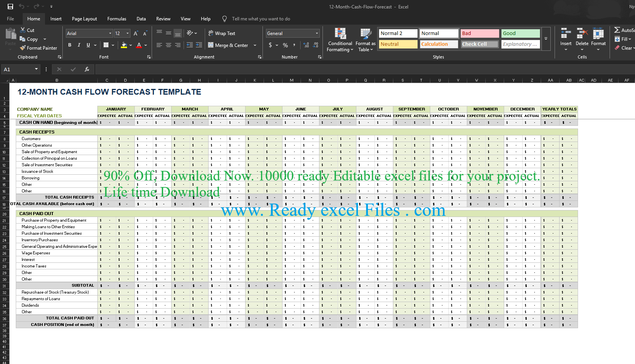635x364 pixels.
Task: Open the General number format dropdown
Action: click(x=317, y=33)
